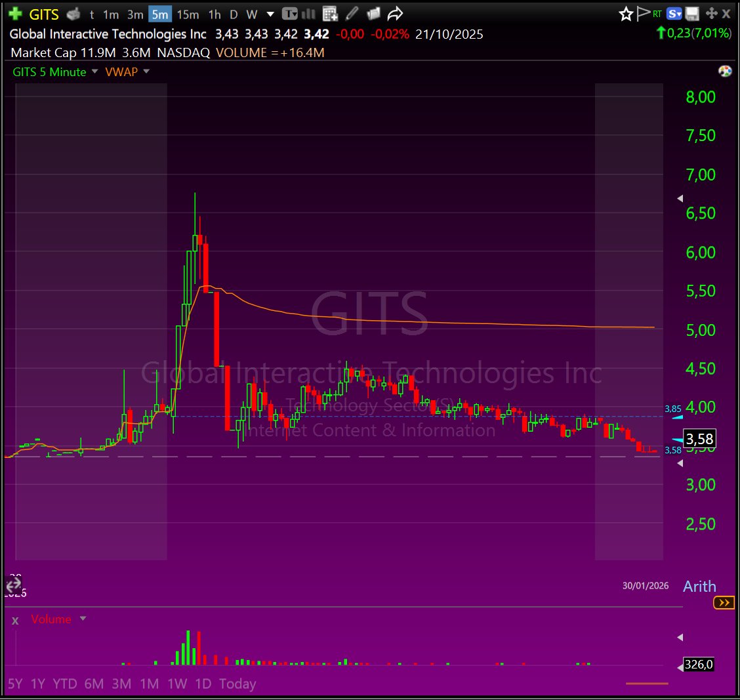Click the bar chart style icon
Screen dimensions: 740x700
tap(308, 14)
